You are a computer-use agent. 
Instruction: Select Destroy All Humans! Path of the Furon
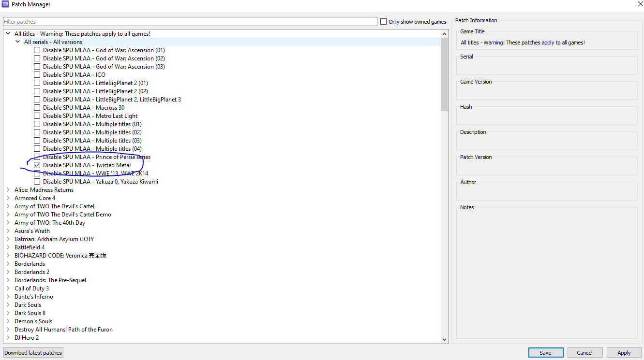(x=63, y=330)
